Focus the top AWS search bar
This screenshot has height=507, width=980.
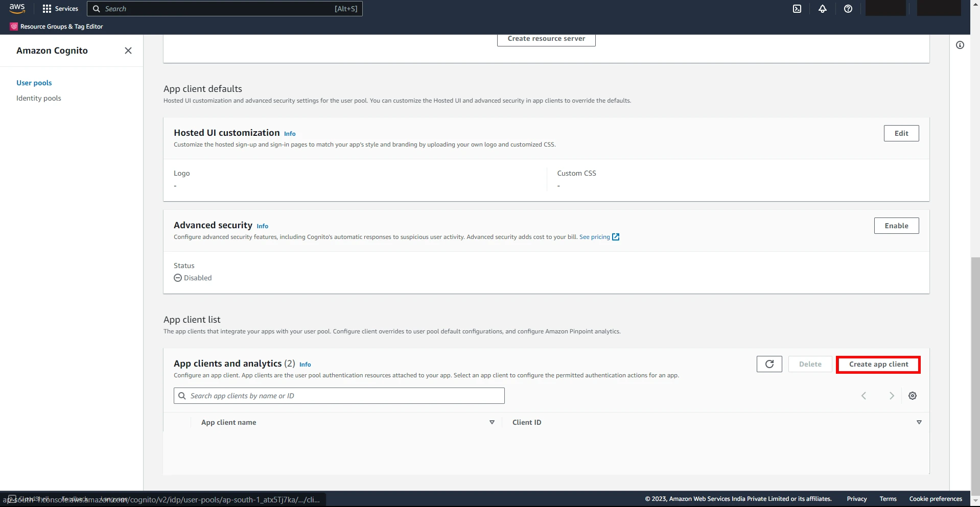click(x=225, y=9)
